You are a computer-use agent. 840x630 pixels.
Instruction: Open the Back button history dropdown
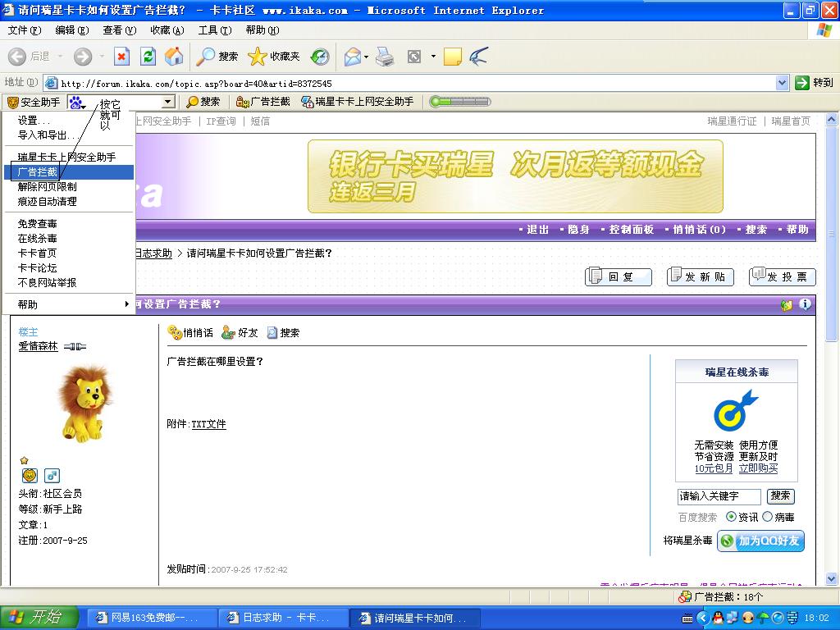[x=61, y=57]
